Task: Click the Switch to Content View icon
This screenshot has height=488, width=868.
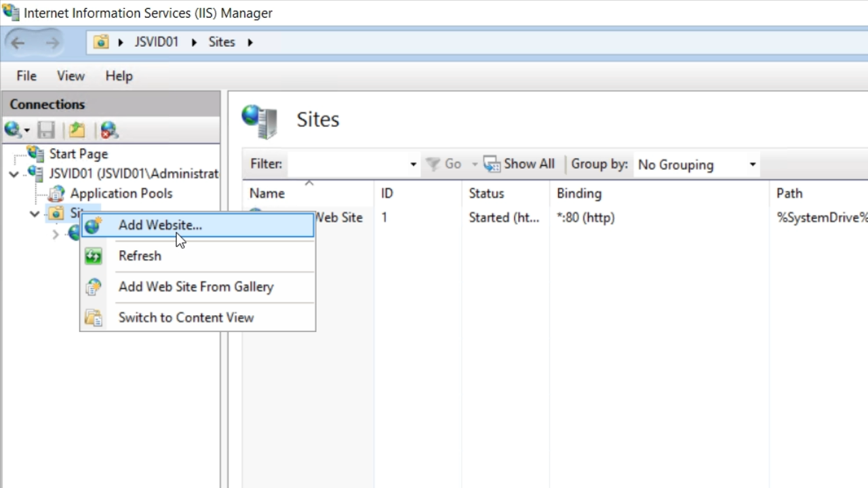Action: click(94, 318)
